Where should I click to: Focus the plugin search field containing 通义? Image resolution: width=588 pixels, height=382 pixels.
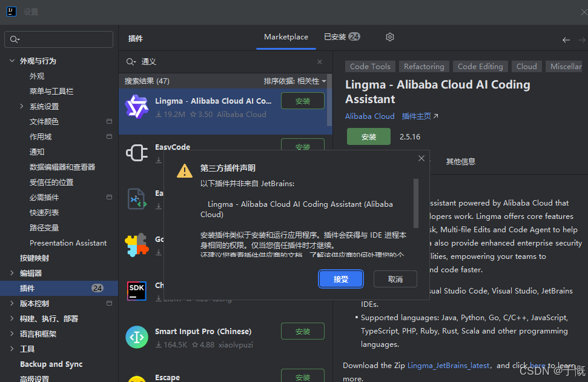coord(225,62)
